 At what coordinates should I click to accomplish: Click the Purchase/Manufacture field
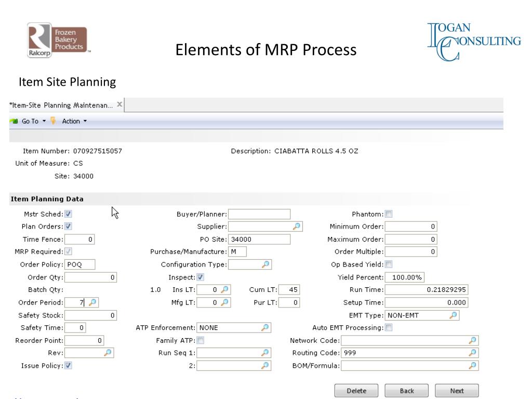point(237,251)
